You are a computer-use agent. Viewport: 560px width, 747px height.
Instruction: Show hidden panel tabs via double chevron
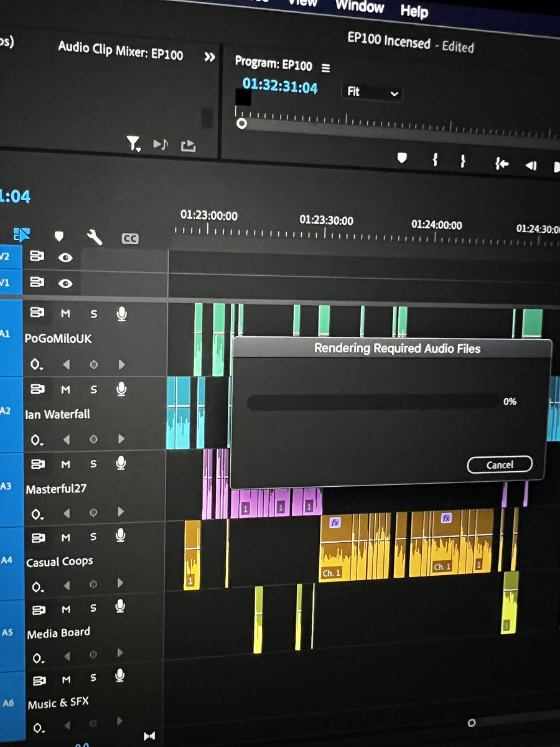tap(210, 57)
